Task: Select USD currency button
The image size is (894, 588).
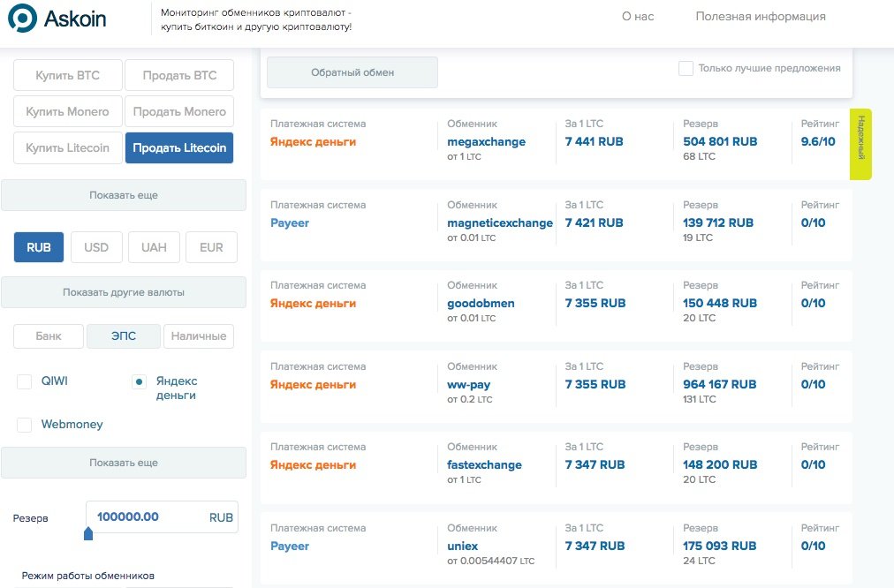Action: [x=96, y=247]
